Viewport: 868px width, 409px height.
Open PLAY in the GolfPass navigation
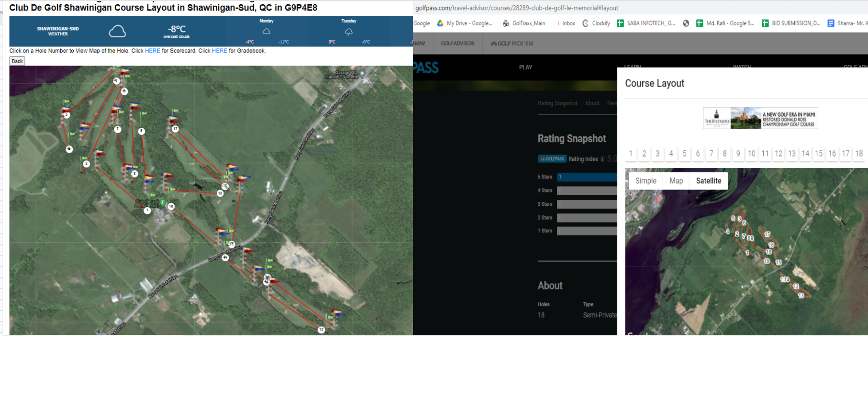point(525,67)
